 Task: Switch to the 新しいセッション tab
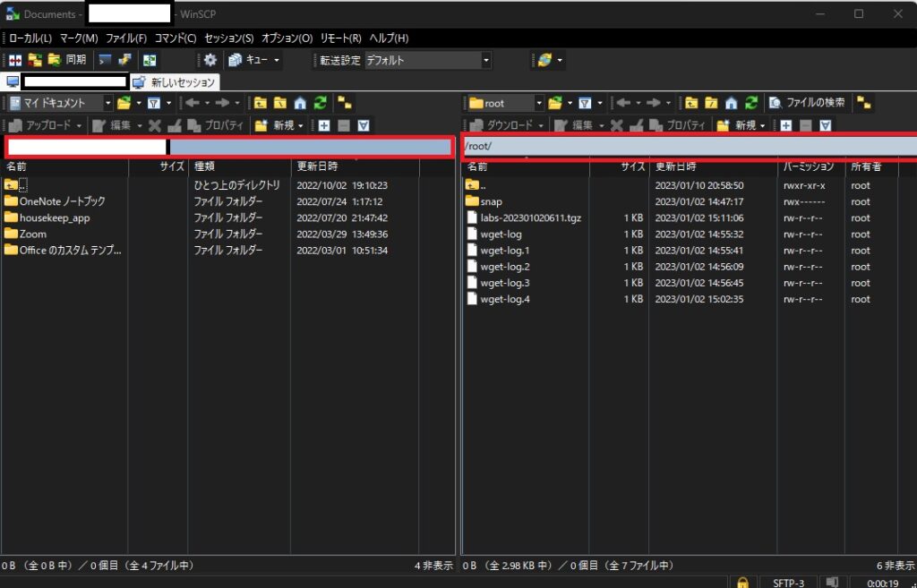point(175,82)
